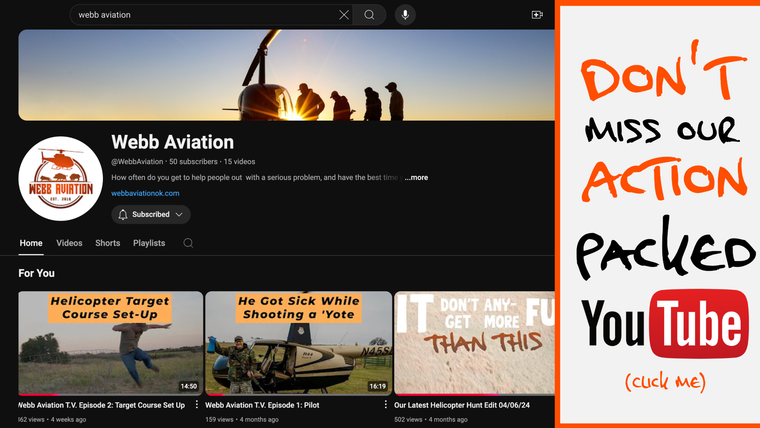Image resolution: width=760 pixels, height=428 pixels.
Task: Select the Home tab
Action: 31,243
